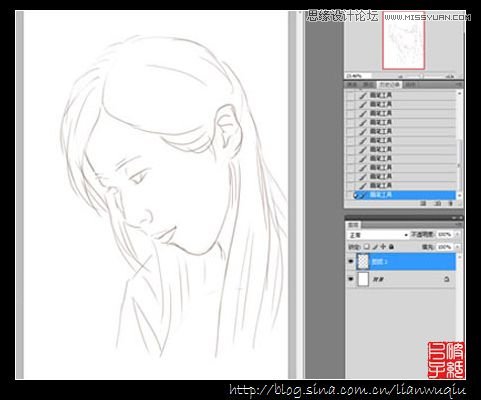Create a new history snapshot

pos(438,203)
